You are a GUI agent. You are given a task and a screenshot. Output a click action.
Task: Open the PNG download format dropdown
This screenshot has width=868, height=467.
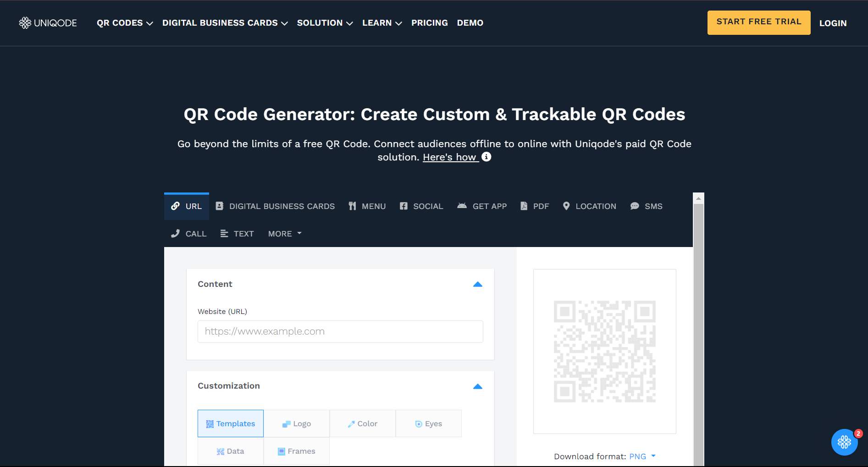point(641,456)
